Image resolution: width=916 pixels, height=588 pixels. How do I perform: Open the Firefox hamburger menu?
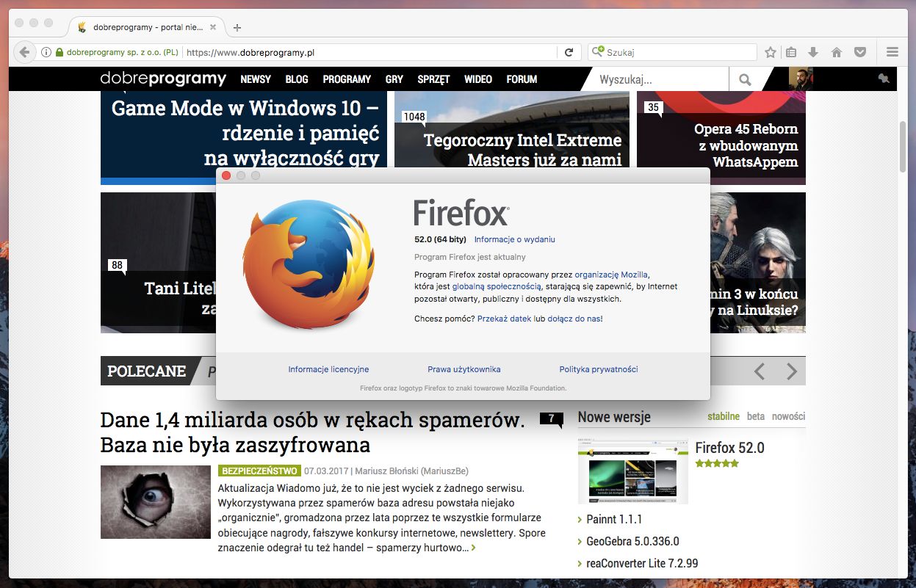pyautogui.click(x=892, y=51)
